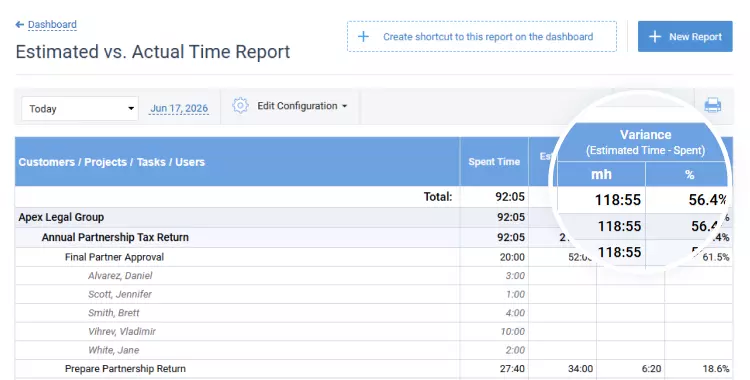Click the 10:00 time for Vihrev, Vladimir
This screenshot has height=380, width=750.
(512, 331)
